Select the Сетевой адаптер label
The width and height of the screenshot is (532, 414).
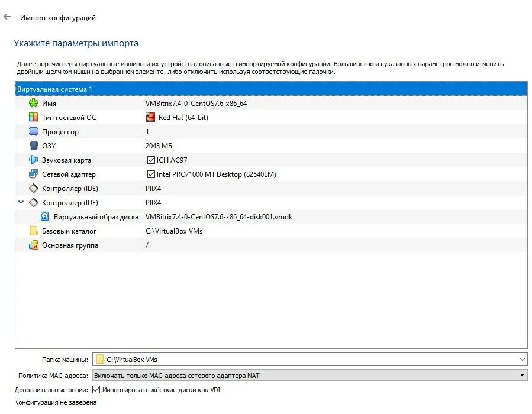click(x=69, y=174)
